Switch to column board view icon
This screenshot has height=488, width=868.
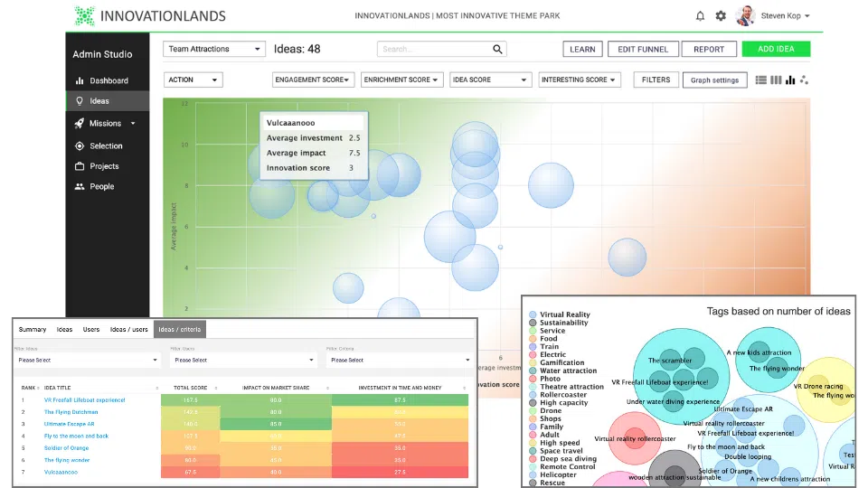[776, 80]
